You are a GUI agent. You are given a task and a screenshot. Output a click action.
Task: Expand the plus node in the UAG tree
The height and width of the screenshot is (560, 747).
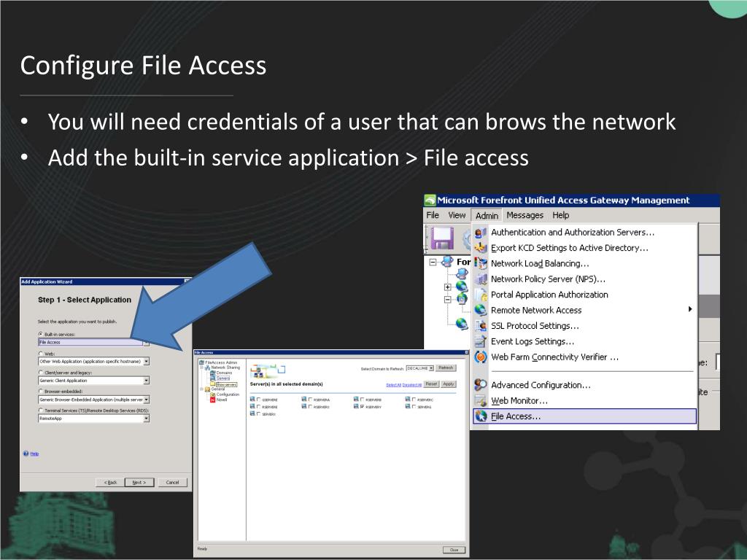[x=447, y=287]
